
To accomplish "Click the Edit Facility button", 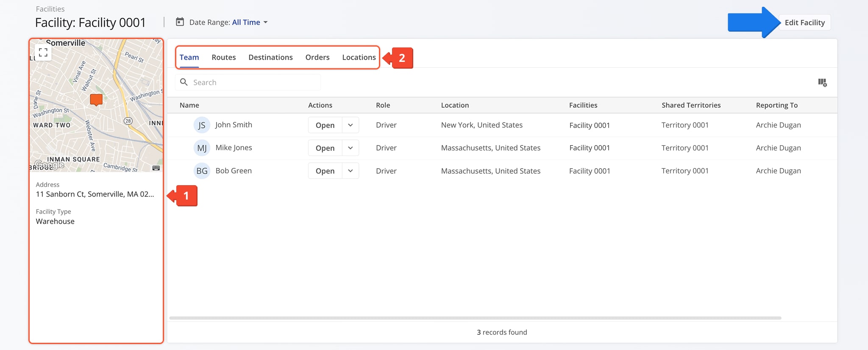I will pos(804,22).
